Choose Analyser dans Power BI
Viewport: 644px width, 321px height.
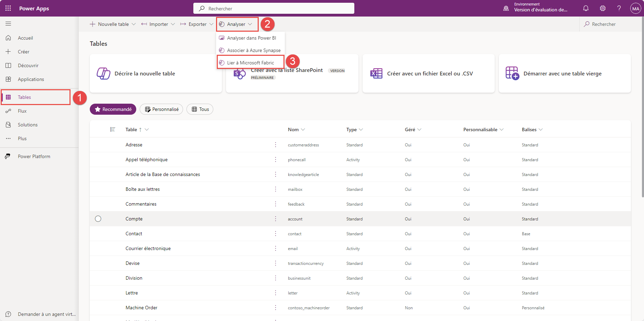click(x=250, y=38)
